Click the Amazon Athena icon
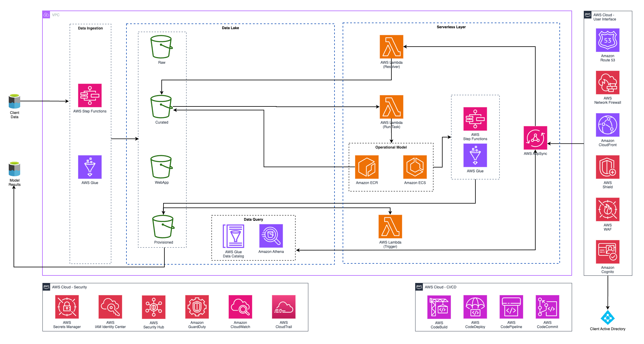This screenshot has width=644, height=344. (x=271, y=236)
